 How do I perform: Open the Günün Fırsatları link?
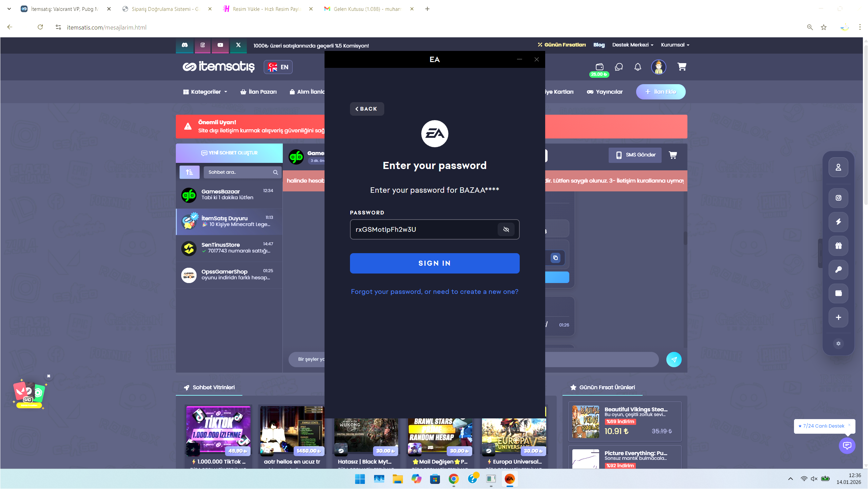pos(562,45)
